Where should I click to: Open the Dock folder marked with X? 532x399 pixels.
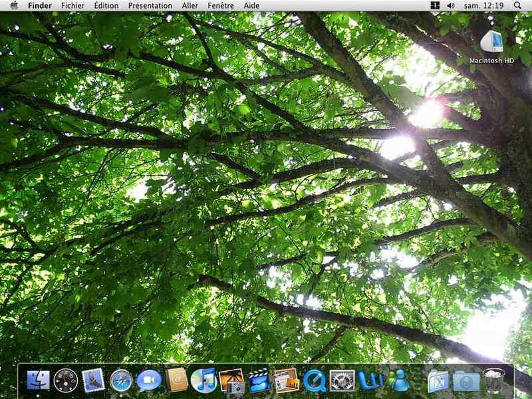(x=438, y=381)
